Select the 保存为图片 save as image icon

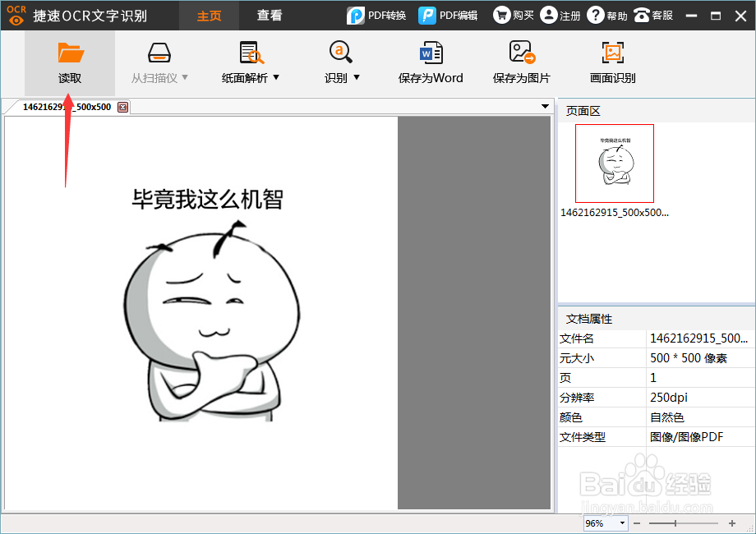[521, 62]
